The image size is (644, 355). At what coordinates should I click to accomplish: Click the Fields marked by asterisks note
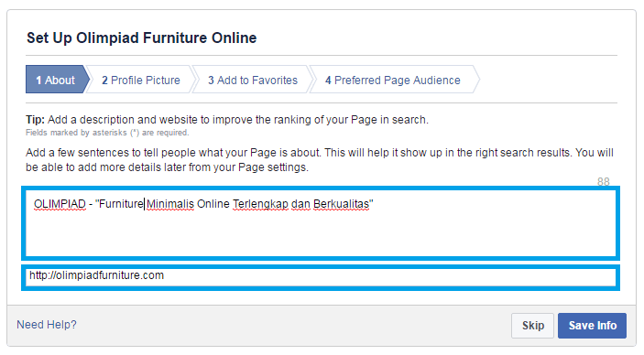[x=107, y=133]
